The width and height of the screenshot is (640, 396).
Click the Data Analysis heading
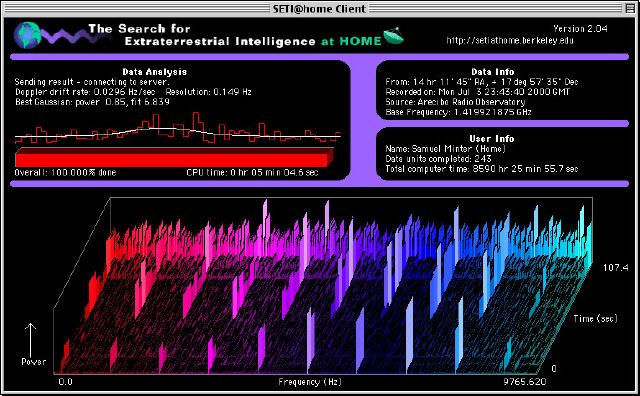coord(154,72)
